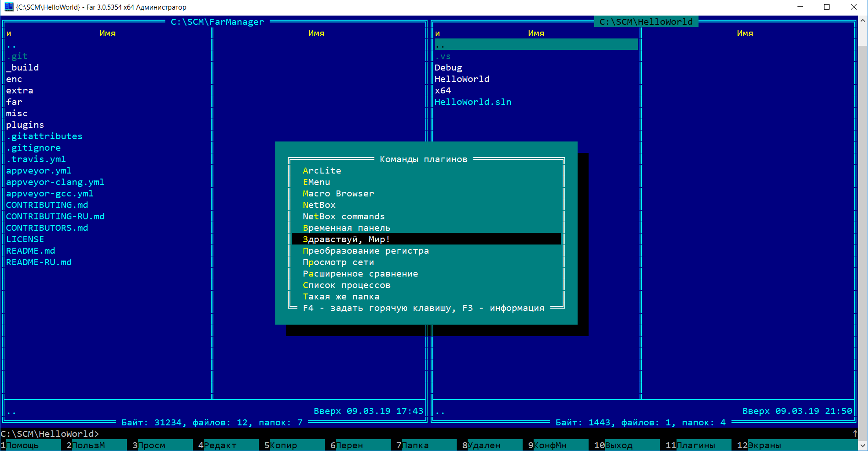Select CONTRIBUTING.md file
This screenshot has height=451, width=868.
tap(47, 205)
